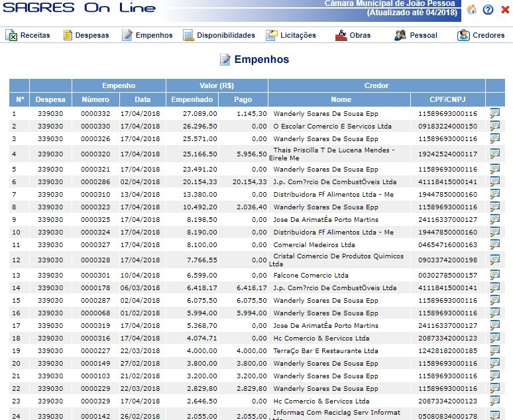Open the help question mark icon

tap(488, 9)
